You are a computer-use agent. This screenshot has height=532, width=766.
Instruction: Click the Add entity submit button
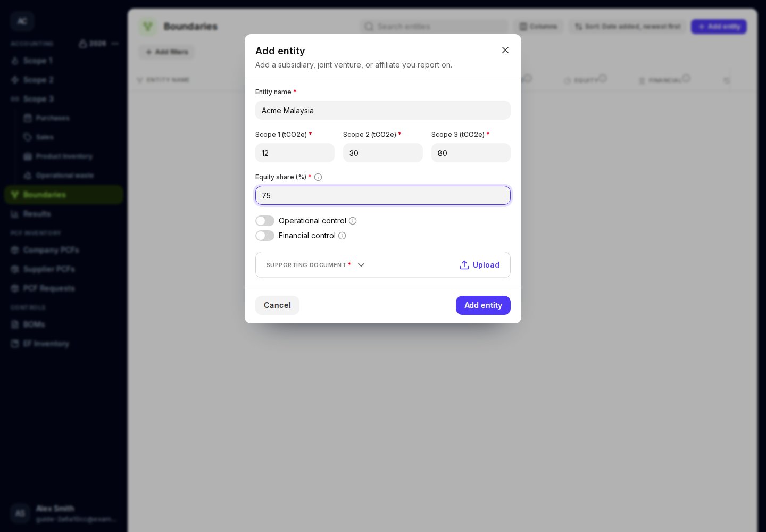(x=483, y=305)
